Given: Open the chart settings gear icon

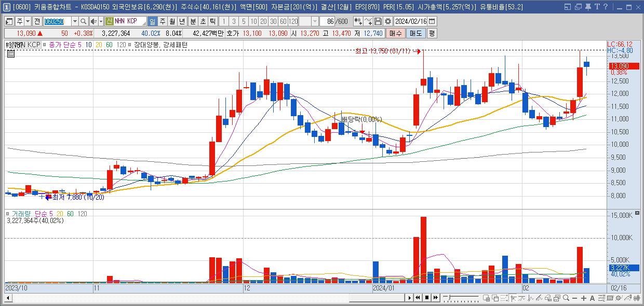Looking at the screenshot, I should pos(388,21).
